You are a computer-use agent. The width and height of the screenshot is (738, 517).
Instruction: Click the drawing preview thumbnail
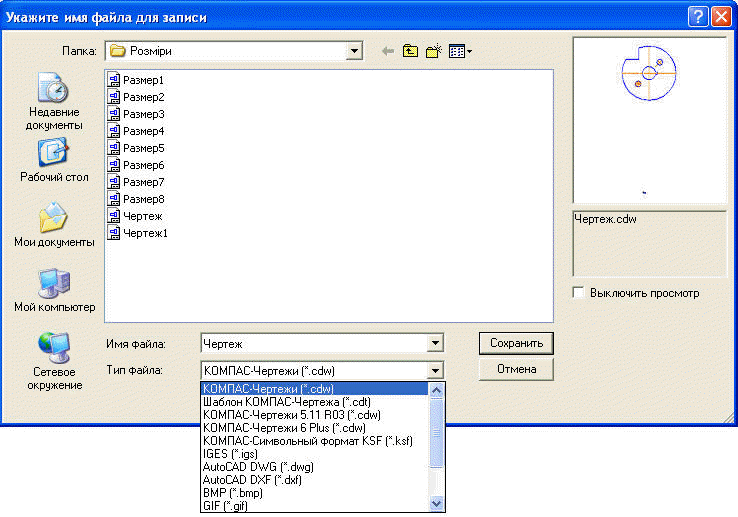point(649,121)
